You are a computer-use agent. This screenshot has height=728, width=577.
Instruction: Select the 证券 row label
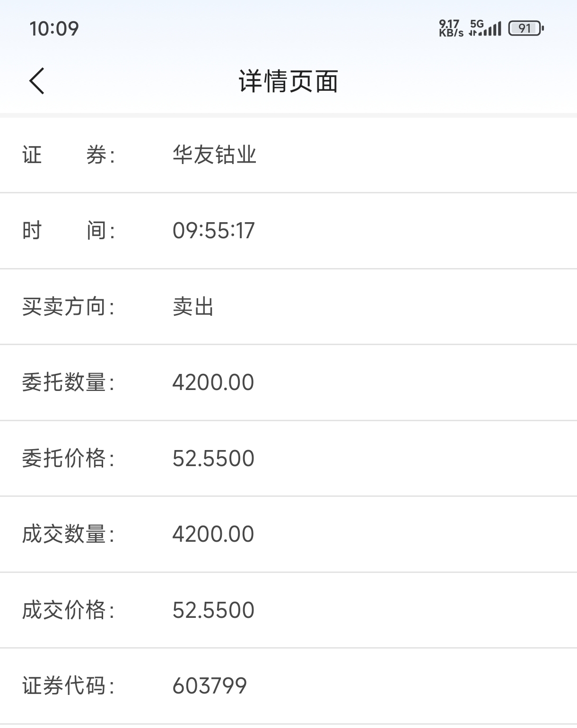point(69,155)
